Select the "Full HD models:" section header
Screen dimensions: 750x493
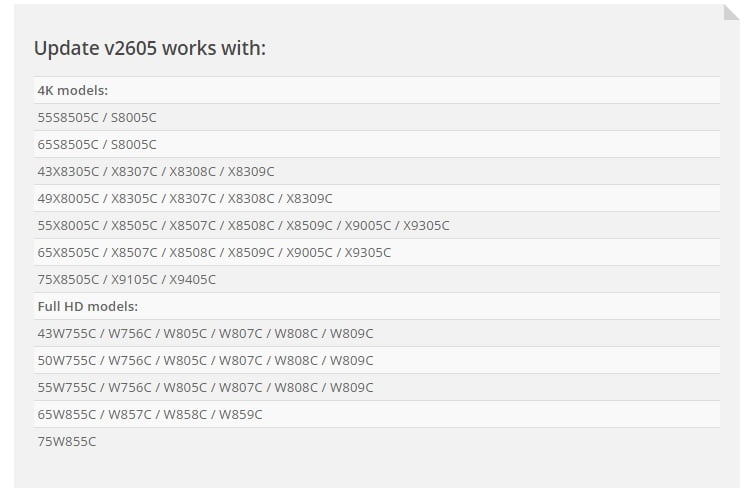click(x=87, y=306)
